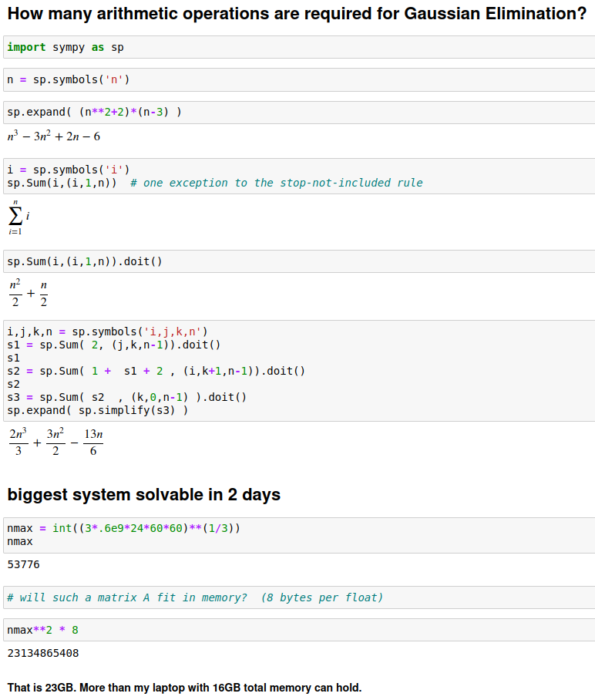Click the 'That is 23GB' text paragraph

click(x=184, y=687)
